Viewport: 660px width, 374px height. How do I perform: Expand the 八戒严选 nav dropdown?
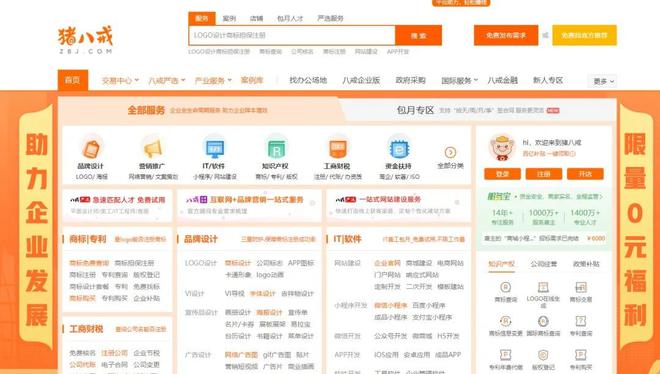point(167,80)
